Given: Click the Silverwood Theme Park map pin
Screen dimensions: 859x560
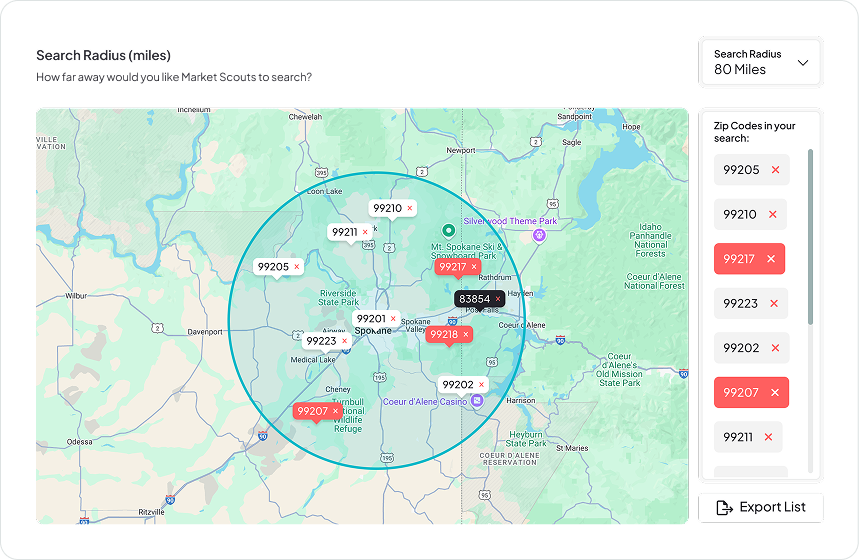Looking at the screenshot, I should tap(540, 235).
